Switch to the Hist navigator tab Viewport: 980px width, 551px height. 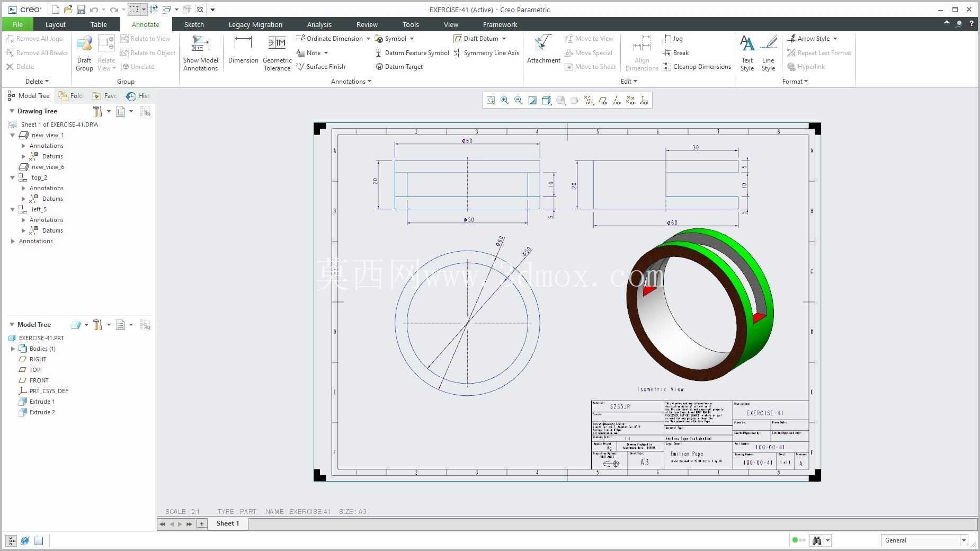[x=138, y=96]
